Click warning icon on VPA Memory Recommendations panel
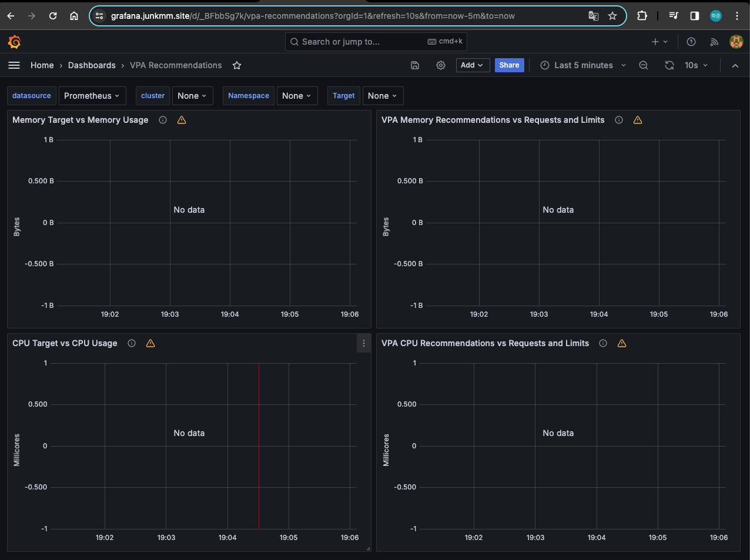 tap(638, 120)
